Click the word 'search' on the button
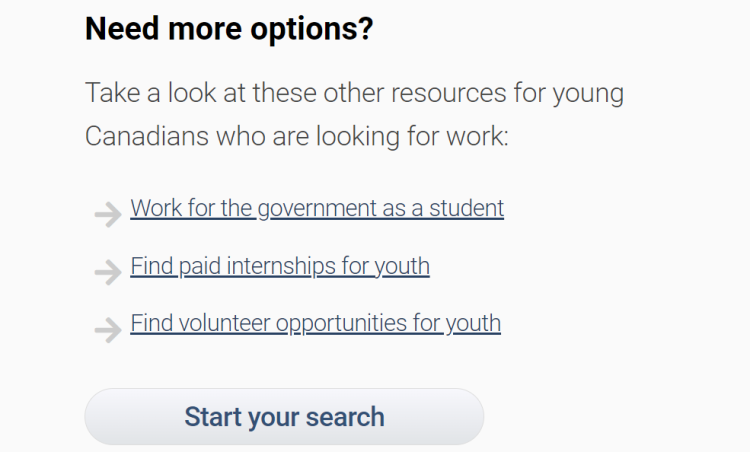750x452 pixels. tap(339, 417)
